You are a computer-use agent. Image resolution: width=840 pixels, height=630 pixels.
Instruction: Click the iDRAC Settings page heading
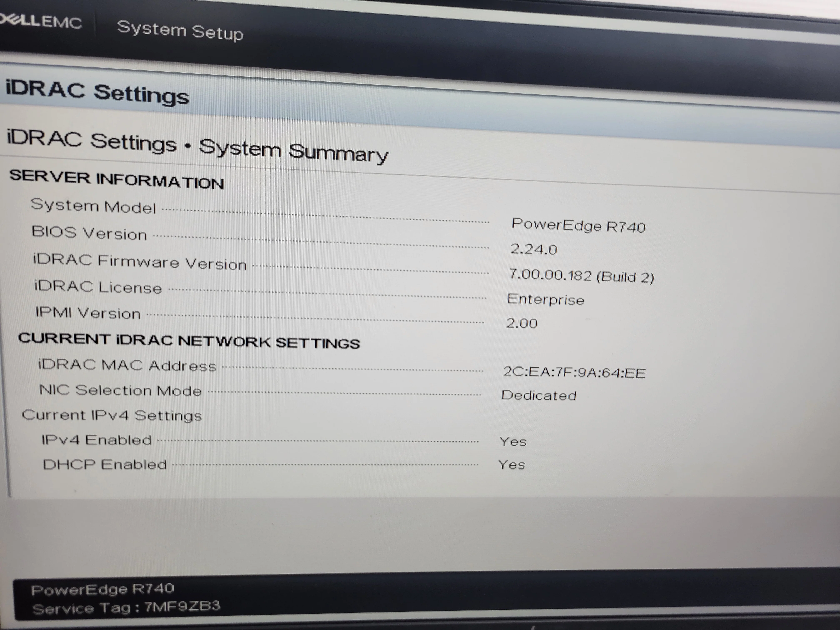pos(97,92)
